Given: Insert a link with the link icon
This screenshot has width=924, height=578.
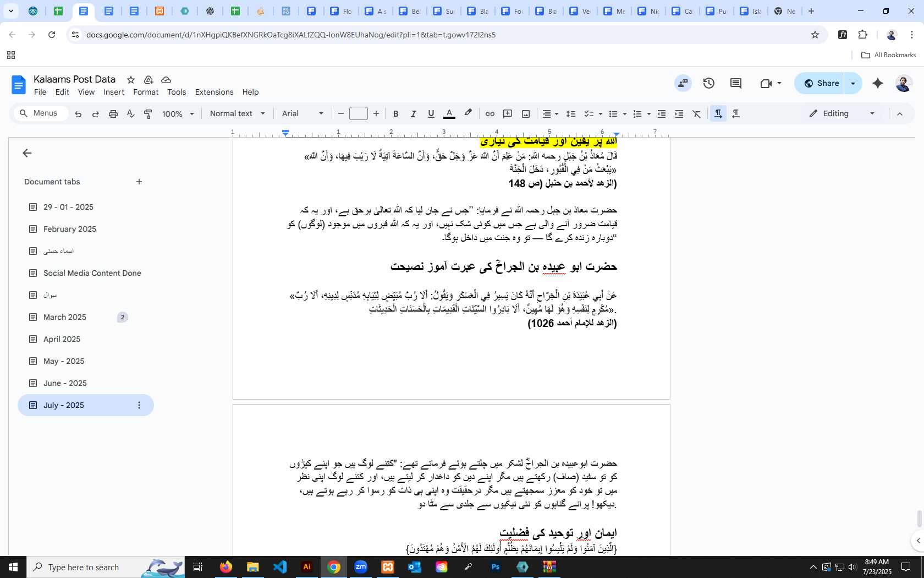Looking at the screenshot, I should pyautogui.click(x=490, y=114).
